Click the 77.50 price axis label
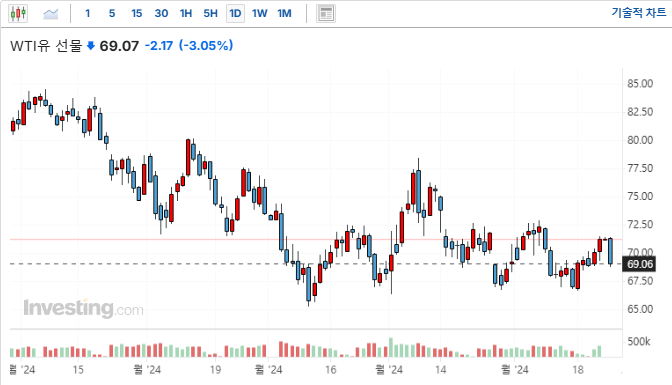This screenshot has height=385, width=672. [640, 168]
